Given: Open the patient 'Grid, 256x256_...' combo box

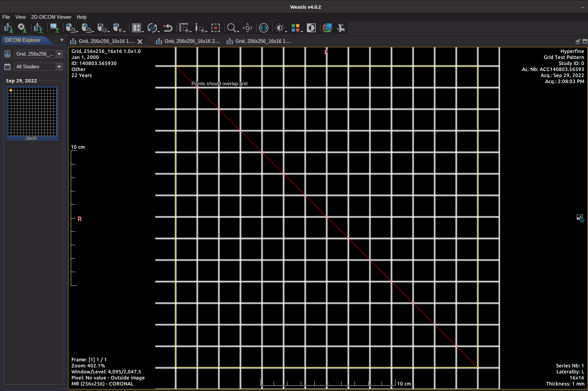Looking at the screenshot, I should pyautogui.click(x=38, y=54).
